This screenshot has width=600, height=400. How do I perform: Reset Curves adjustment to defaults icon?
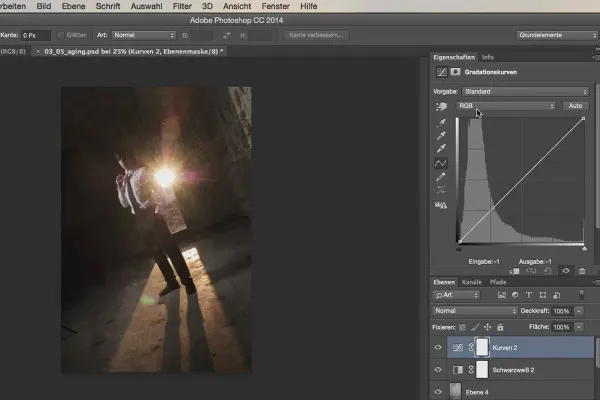548,271
